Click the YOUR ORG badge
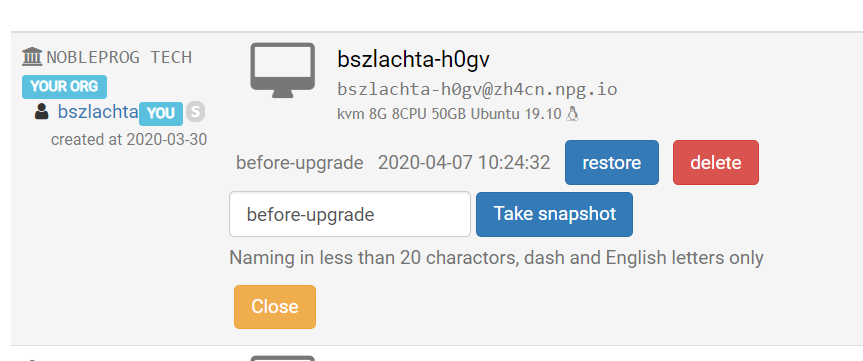The width and height of the screenshot is (863, 361). (x=64, y=86)
